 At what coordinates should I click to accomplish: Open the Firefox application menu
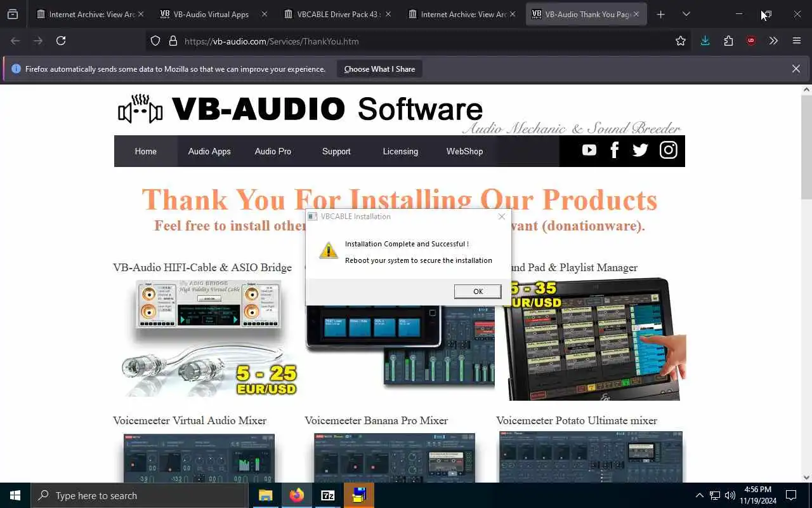797,41
